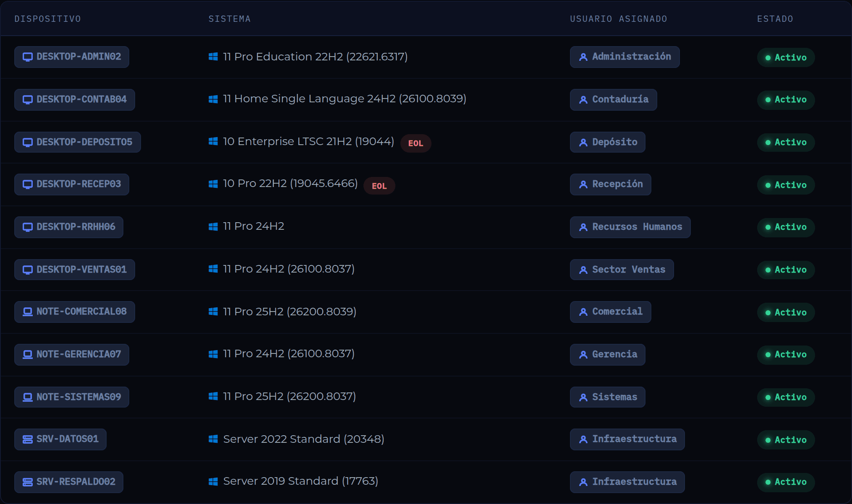The height and width of the screenshot is (504, 852).
Task: Open the DESKTOP-CONTAB04 device chip
Action: [75, 100]
